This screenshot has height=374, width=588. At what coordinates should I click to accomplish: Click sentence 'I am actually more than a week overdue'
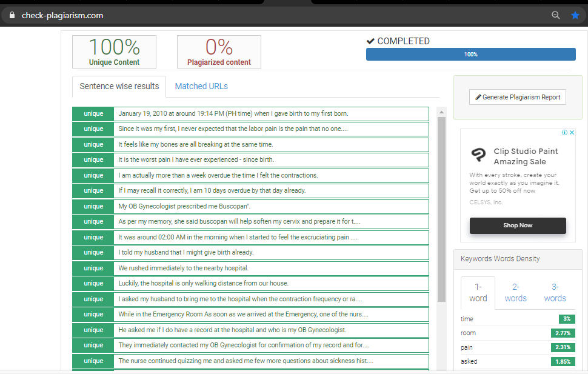[x=218, y=175]
